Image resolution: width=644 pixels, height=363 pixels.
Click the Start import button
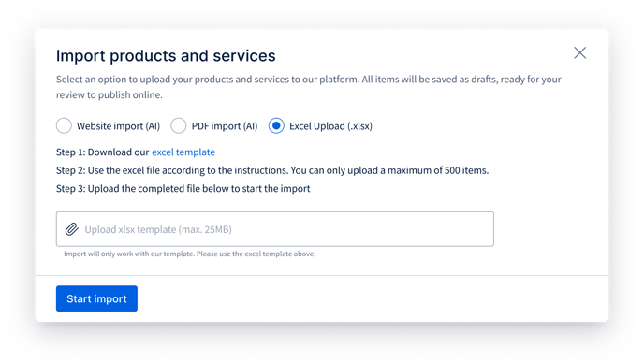pyautogui.click(x=96, y=298)
